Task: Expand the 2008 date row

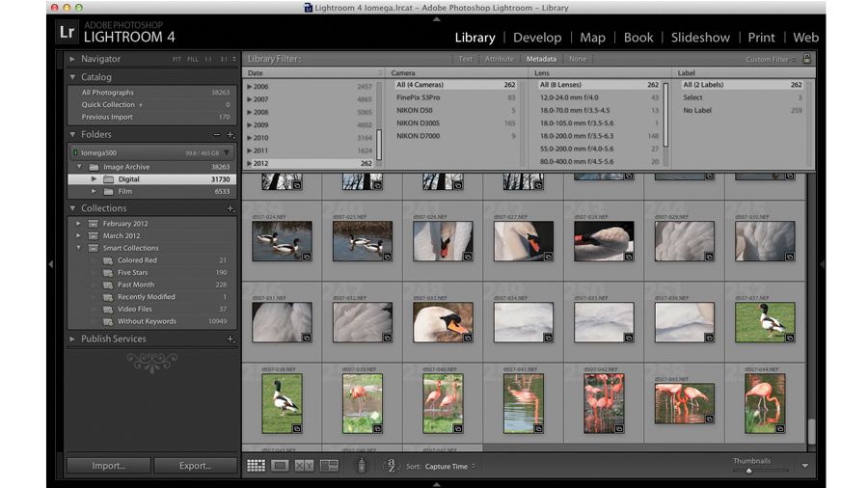Action: click(x=250, y=112)
